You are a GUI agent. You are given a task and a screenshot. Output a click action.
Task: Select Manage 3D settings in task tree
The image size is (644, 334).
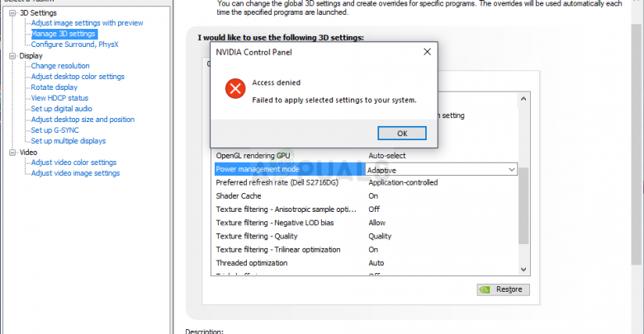[64, 34]
